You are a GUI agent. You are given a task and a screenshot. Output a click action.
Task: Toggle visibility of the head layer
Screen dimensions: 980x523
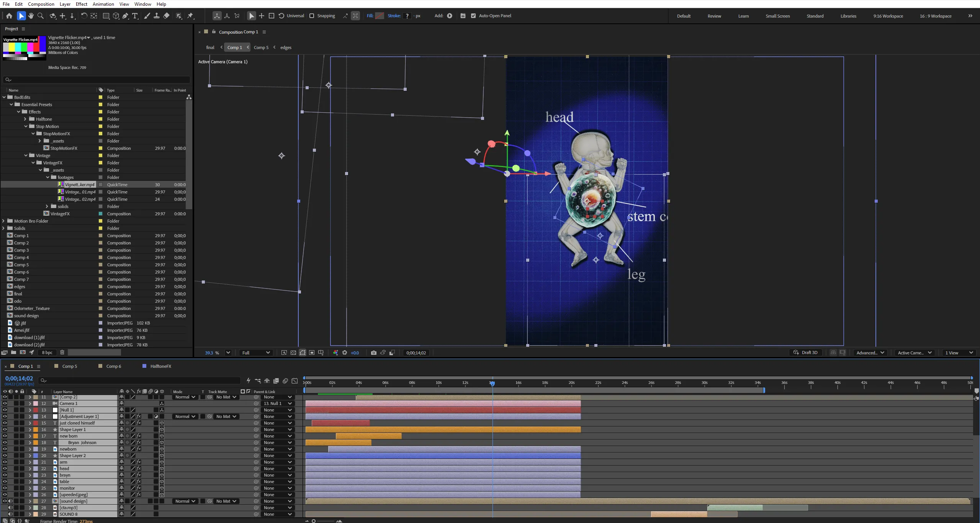point(5,469)
